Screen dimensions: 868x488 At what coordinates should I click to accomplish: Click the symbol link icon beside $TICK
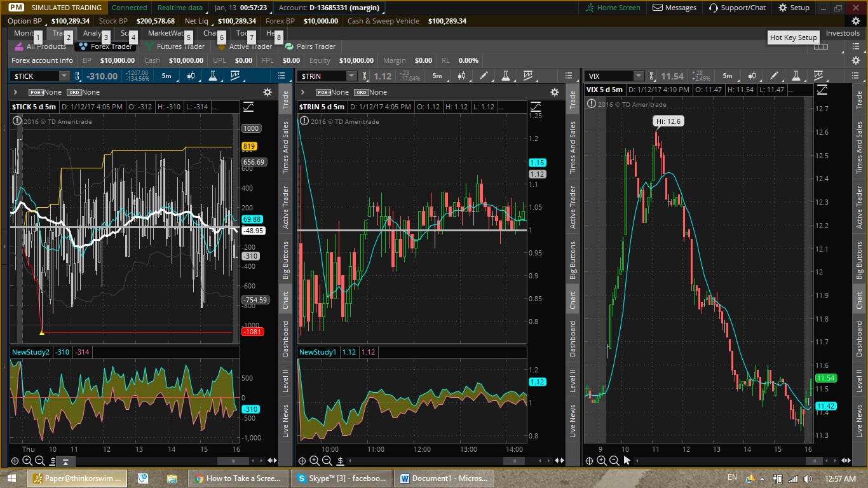[78, 76]
